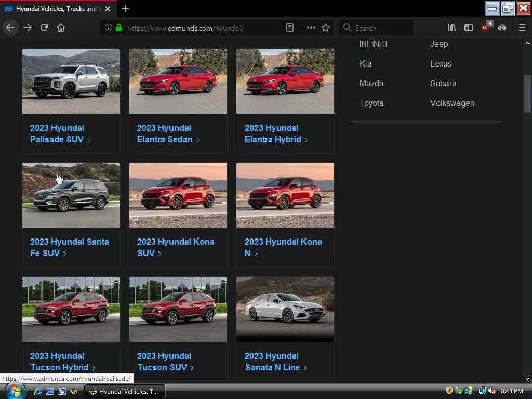Browse the Subaru make link
Image resolution: width=532 pixels, height=399 pixels.
[443, 83]
